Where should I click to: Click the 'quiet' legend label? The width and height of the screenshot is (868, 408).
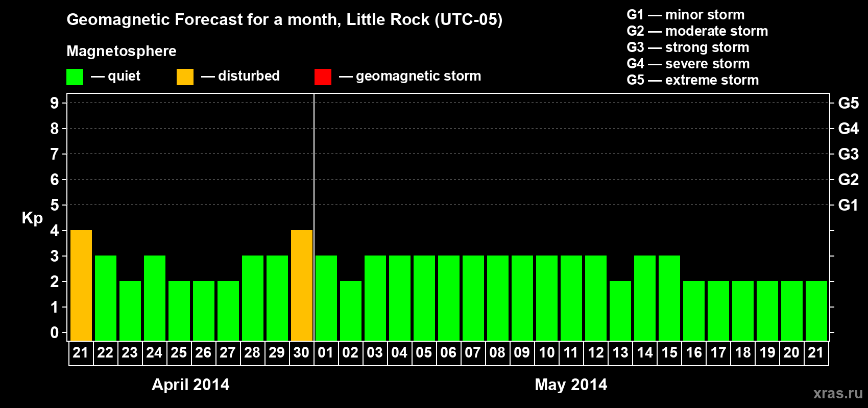[x=124, y=76]
